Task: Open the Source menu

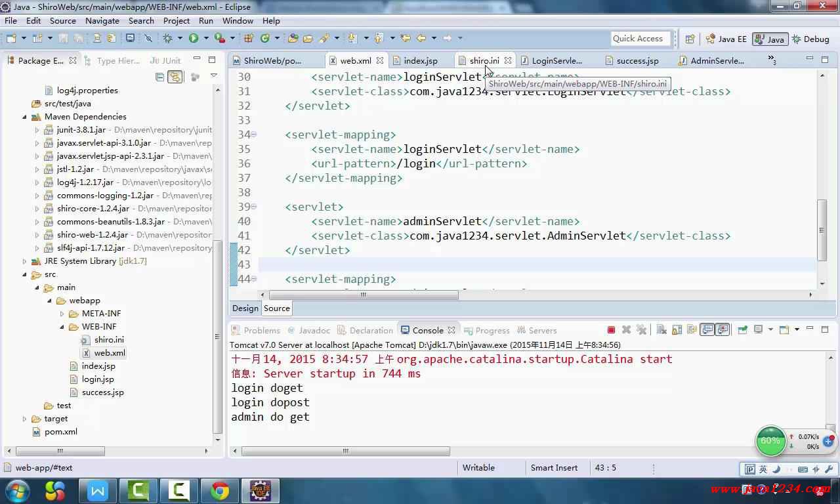Action: pos(63,20)
